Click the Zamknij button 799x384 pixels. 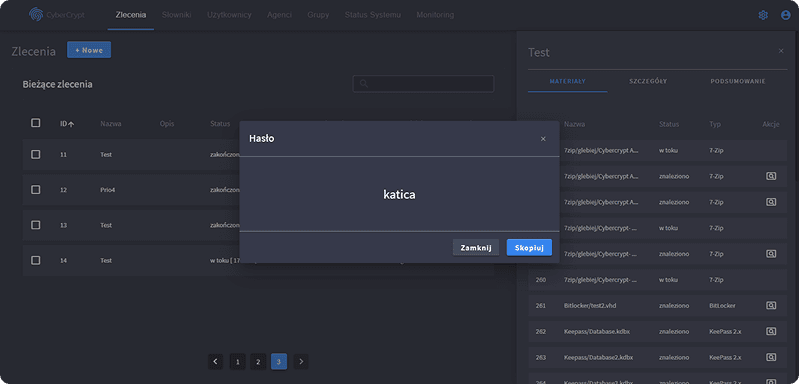pyautogui.click(x=476, y=248)
